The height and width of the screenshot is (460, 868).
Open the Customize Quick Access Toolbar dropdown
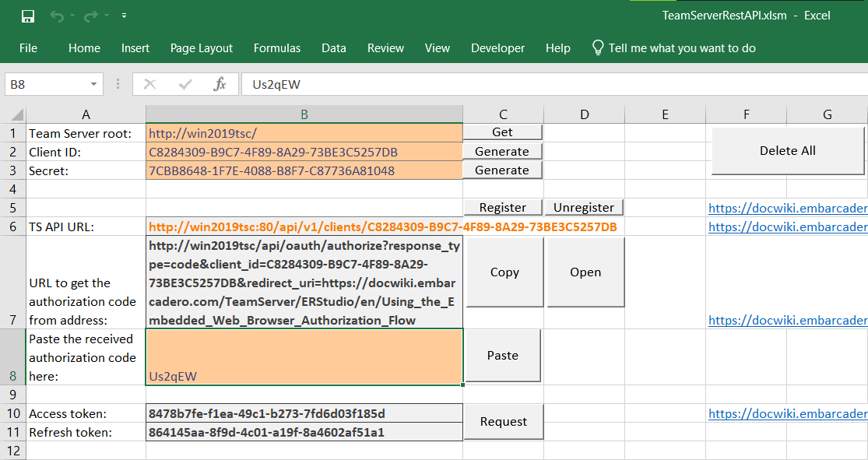pos(124,16)
